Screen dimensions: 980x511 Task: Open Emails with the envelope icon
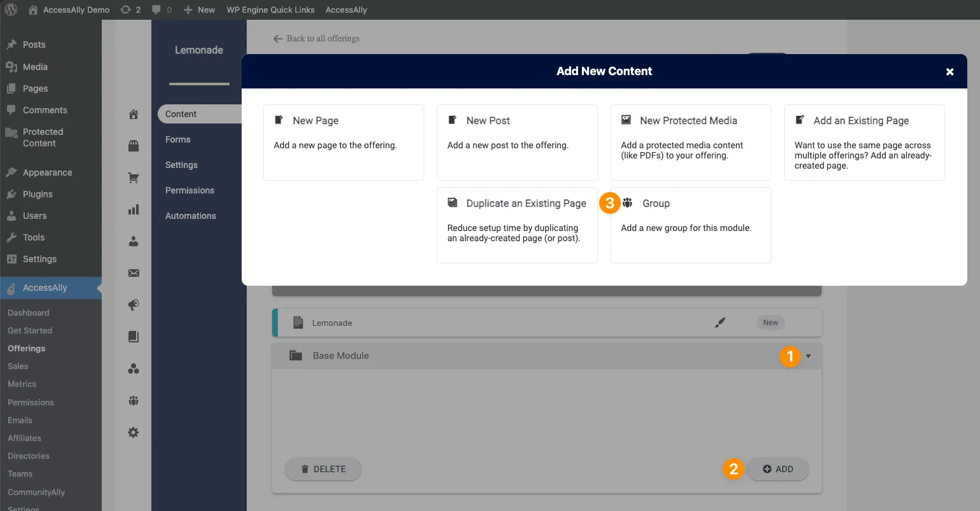(134, 272)
